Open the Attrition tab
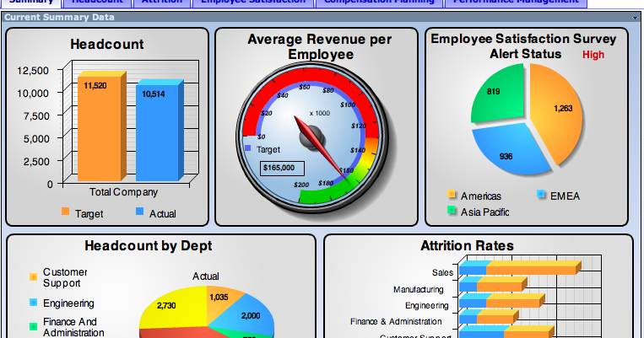This screenshot has width=644, height=338. (x=162, y=3)
